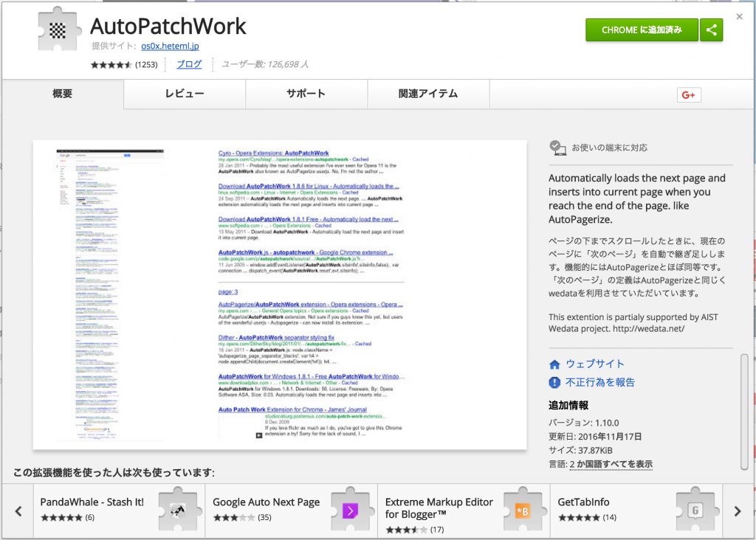Switch to the 関連アイテム tab
This screenshot has width=756, height=540.
click(428, 94)
